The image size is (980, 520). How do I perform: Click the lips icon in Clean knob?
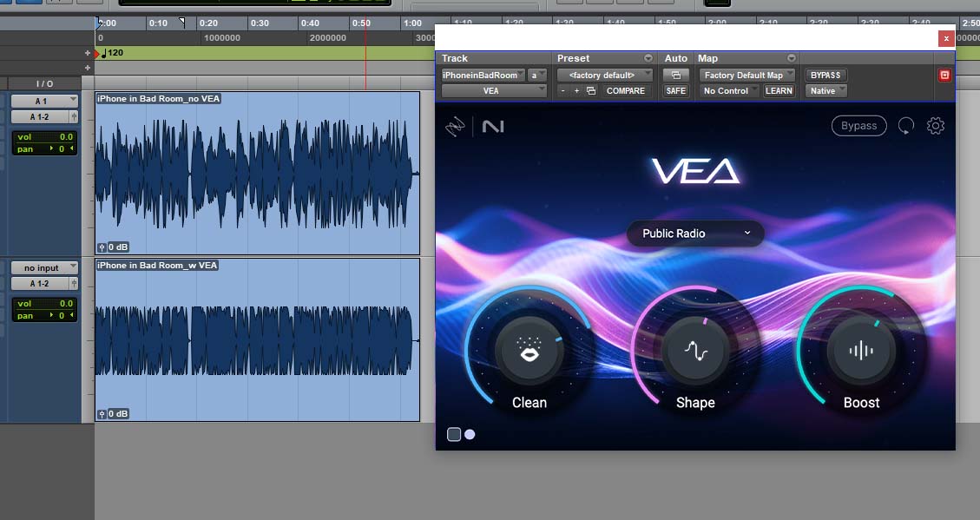pos(529,350)
